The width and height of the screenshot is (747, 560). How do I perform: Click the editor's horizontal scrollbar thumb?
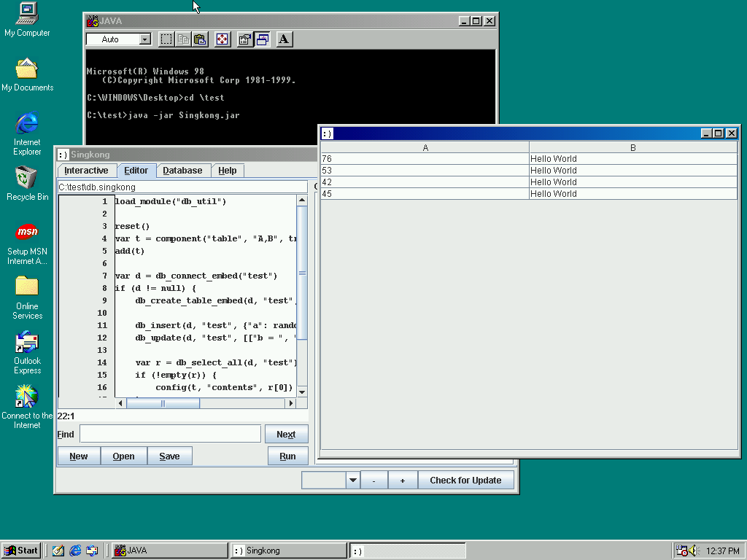163,403
